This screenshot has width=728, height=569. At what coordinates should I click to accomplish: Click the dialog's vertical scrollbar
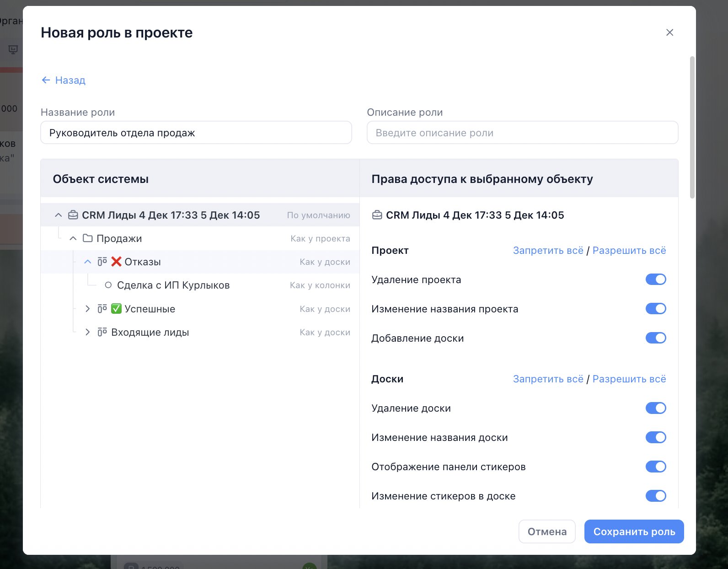point(692,128)
